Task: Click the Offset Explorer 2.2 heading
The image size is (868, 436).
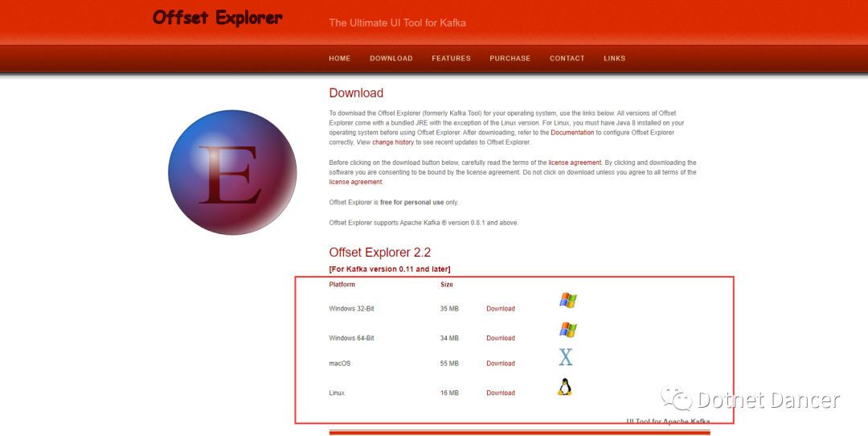Action: (x=379, y=253)
